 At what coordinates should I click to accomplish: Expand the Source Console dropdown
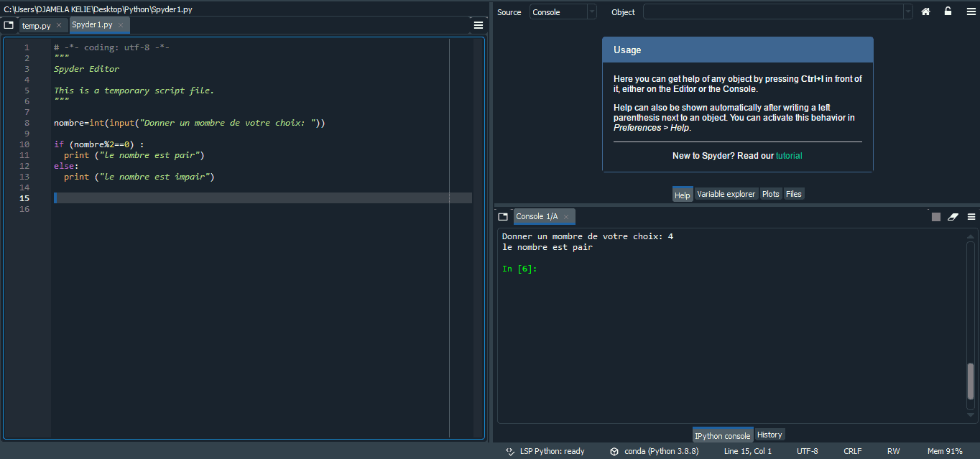point(591,12)
